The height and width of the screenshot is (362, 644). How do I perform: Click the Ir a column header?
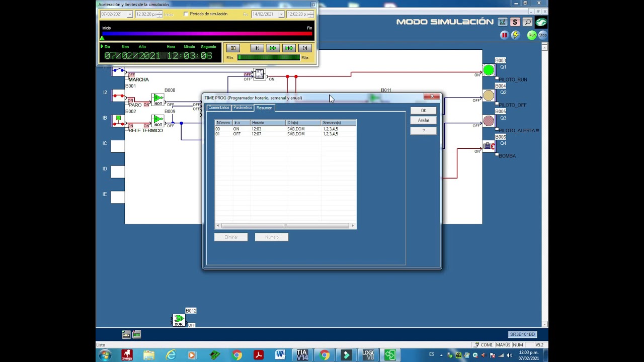coord(242,123)
